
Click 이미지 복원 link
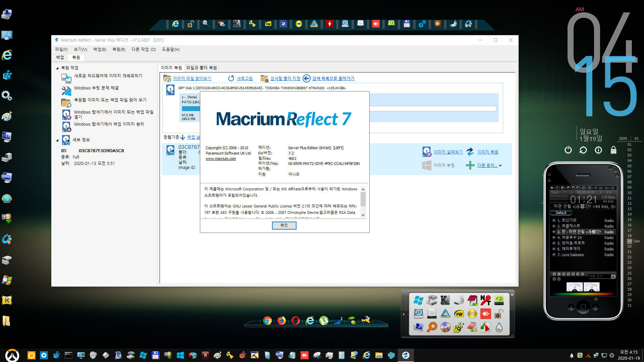tap(488, 152)
